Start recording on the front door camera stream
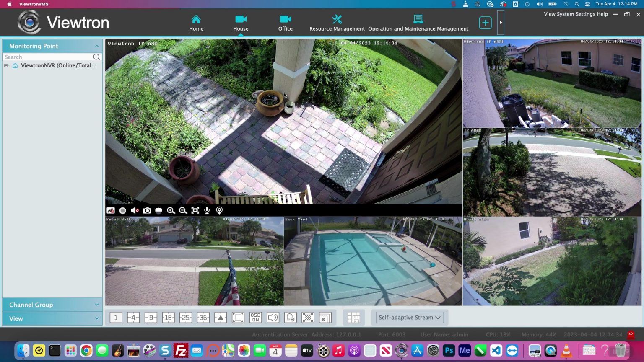 (x=122, y=210)
